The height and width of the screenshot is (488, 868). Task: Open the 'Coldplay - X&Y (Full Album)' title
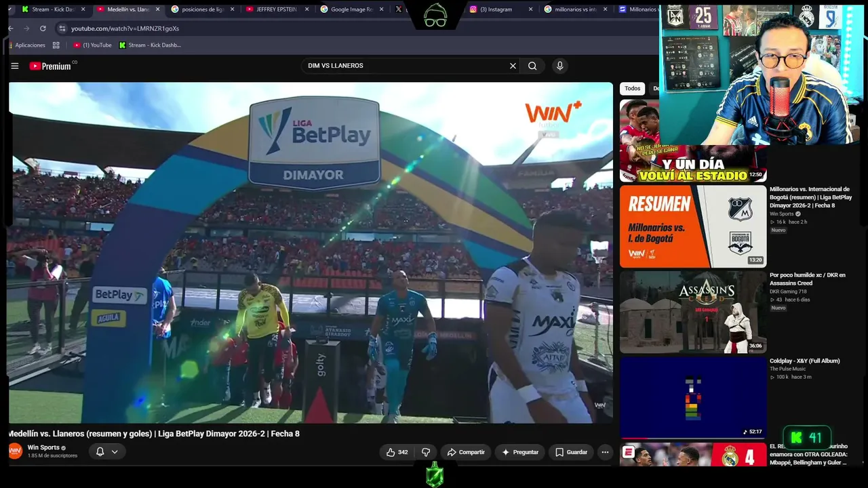[805, 361]
